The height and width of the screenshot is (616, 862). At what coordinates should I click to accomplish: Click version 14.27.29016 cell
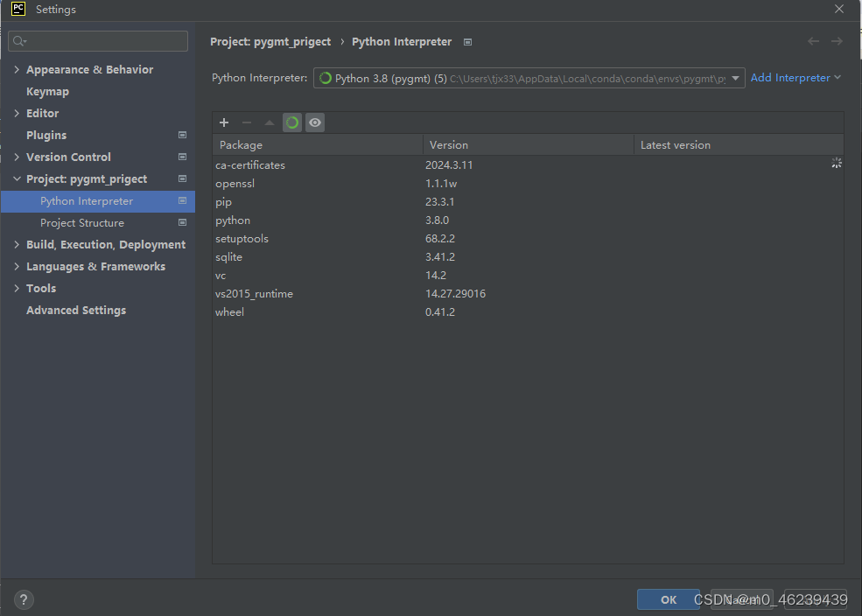(455, 294)
